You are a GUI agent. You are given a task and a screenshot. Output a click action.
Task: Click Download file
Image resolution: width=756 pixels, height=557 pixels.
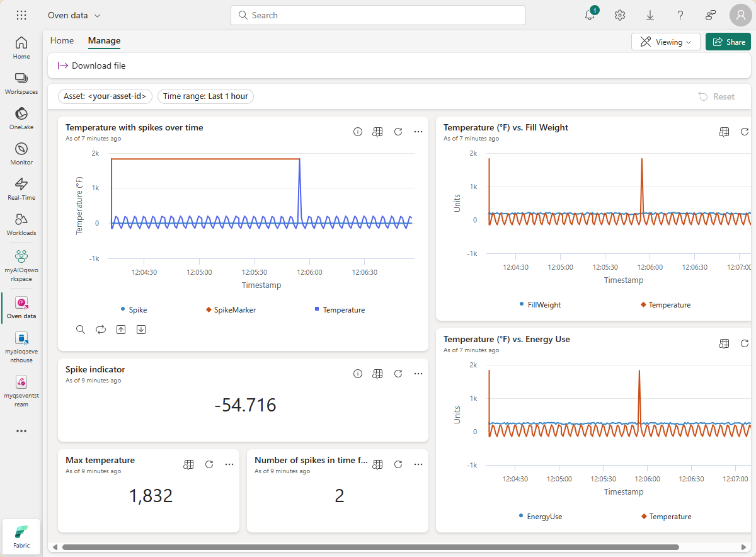coord(91,65)
